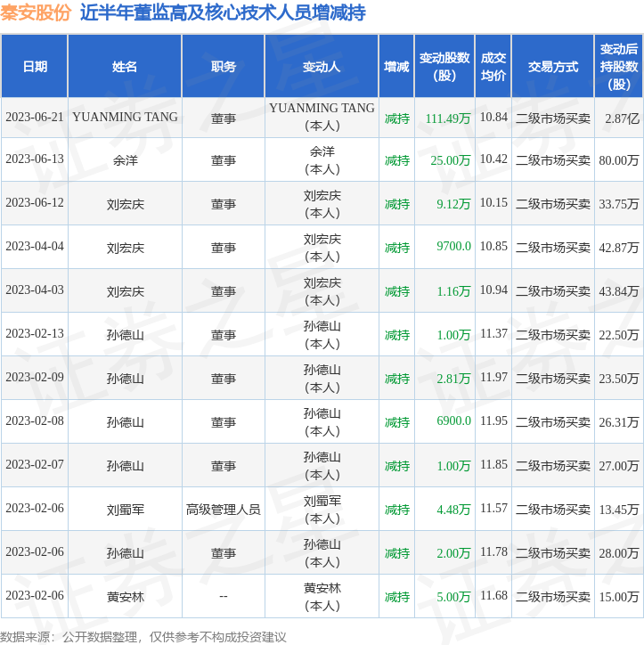Select the 变动人 column header
644x645 pixels.
pyautogui.click(x=322, y=66)
